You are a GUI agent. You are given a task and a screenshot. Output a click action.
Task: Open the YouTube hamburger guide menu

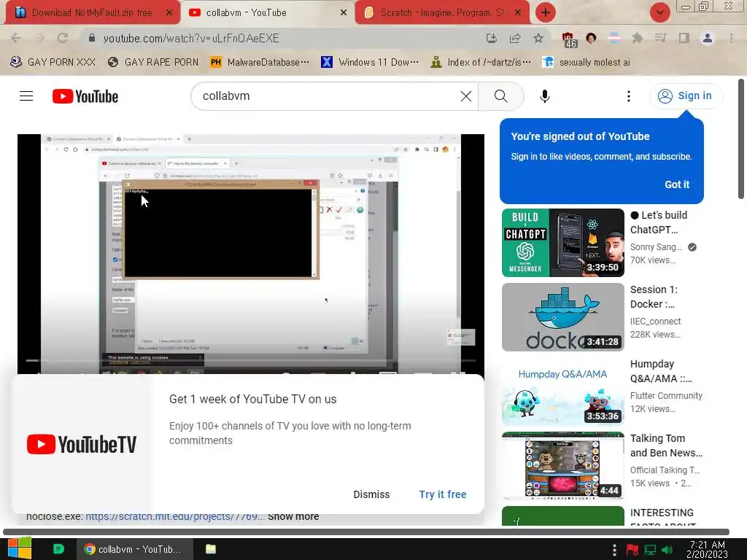pyautogui.click(x=26, y=96)
